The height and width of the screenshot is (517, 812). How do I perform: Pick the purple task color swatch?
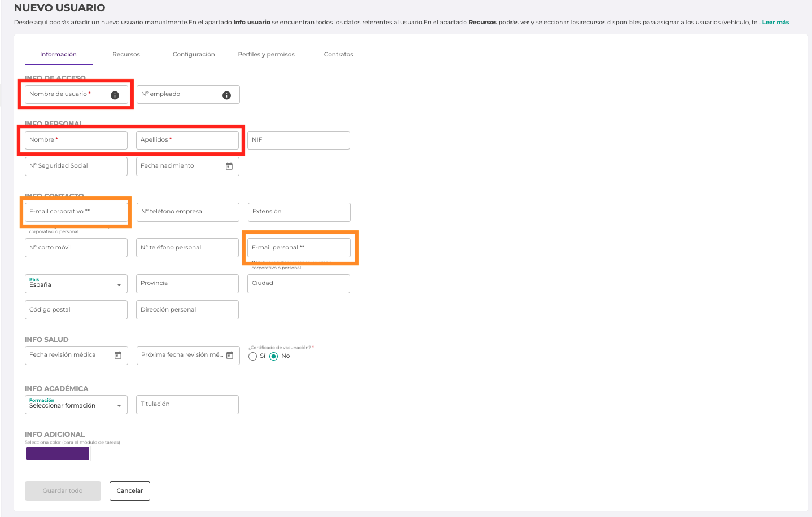pyautogui.click(x=58, y=454)
